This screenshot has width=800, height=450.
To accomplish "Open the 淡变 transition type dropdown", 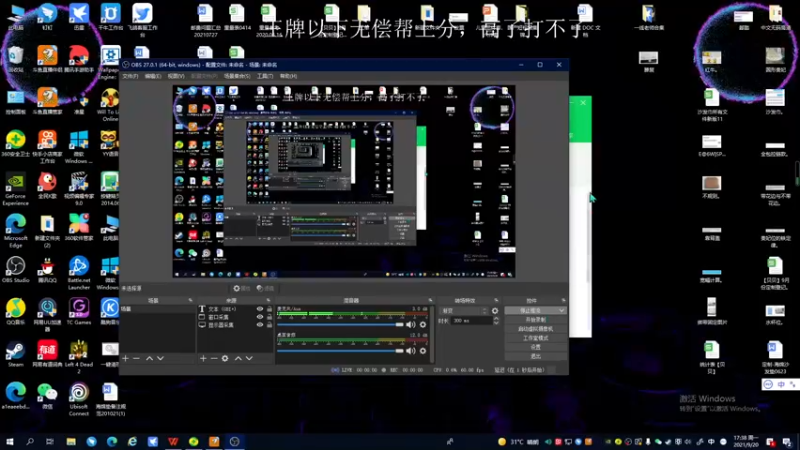I will pos(464,311).
